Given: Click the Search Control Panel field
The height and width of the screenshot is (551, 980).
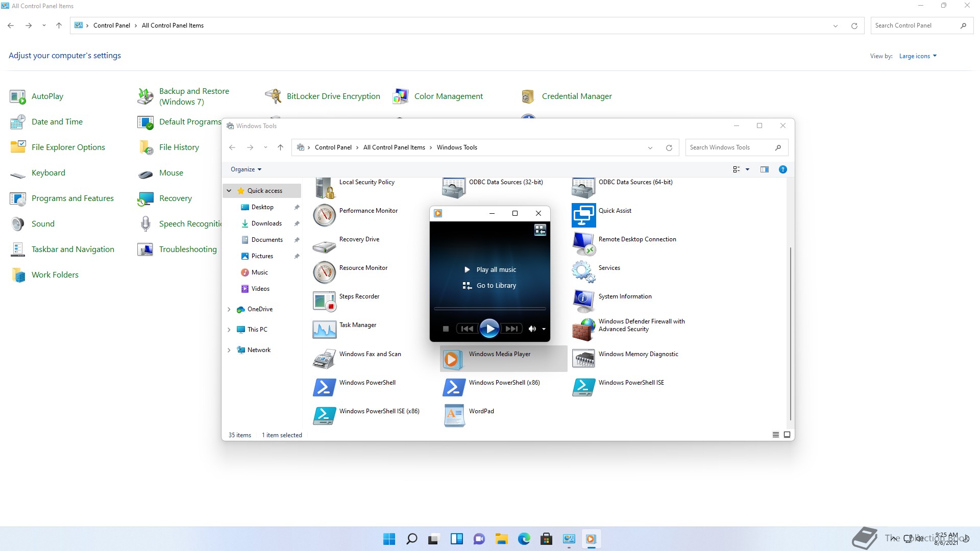Looking at the screenshot, I should point(922,26).
